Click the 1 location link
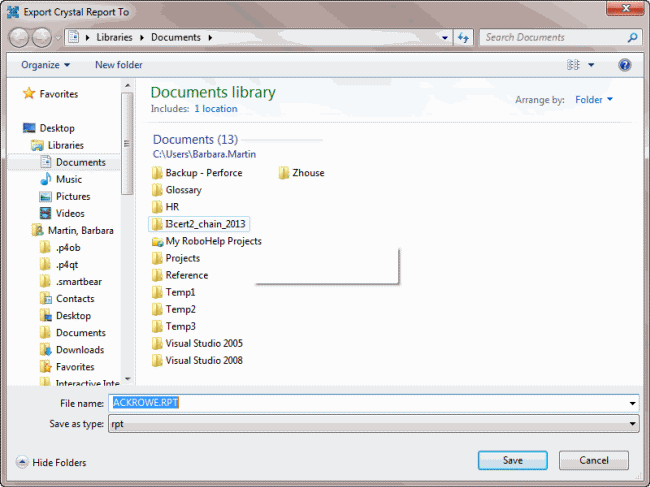 [216, 109]
